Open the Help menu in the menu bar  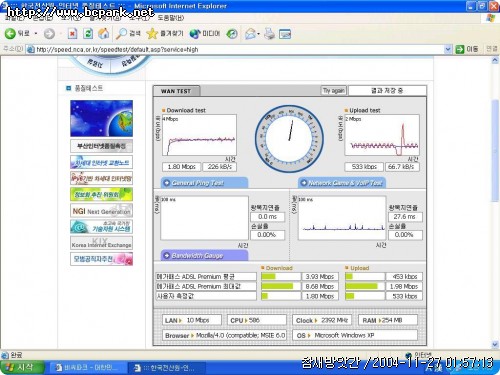[x=170, y=18]
